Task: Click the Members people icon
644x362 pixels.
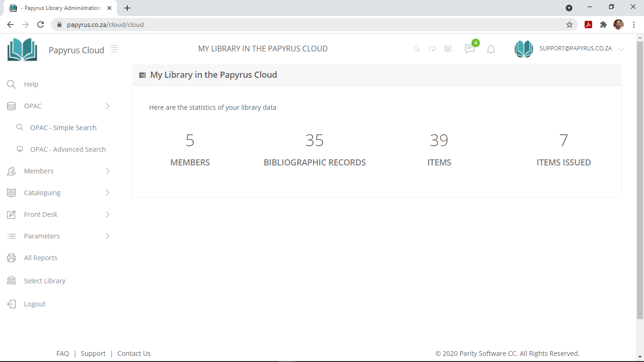Action: click(11, 171)
